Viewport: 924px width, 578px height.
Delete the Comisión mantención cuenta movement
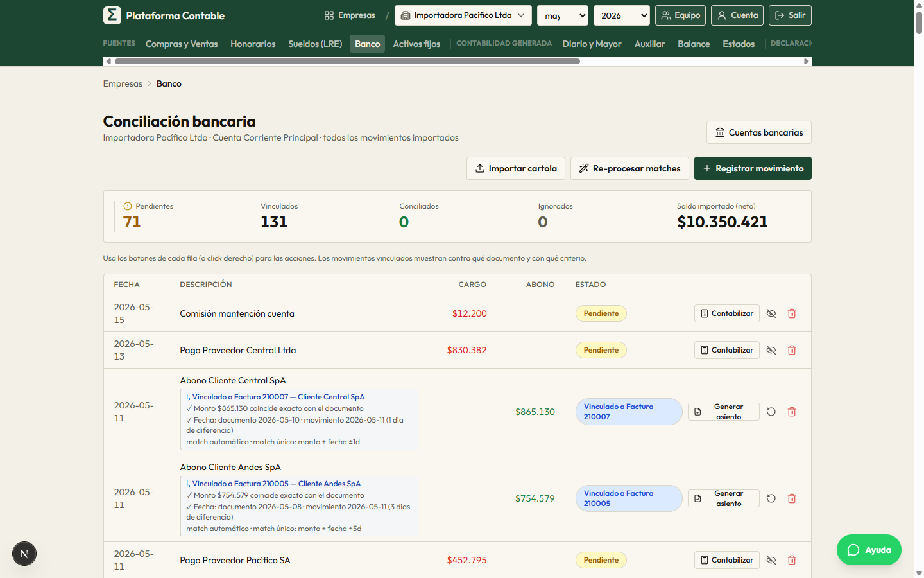[792, 313]
